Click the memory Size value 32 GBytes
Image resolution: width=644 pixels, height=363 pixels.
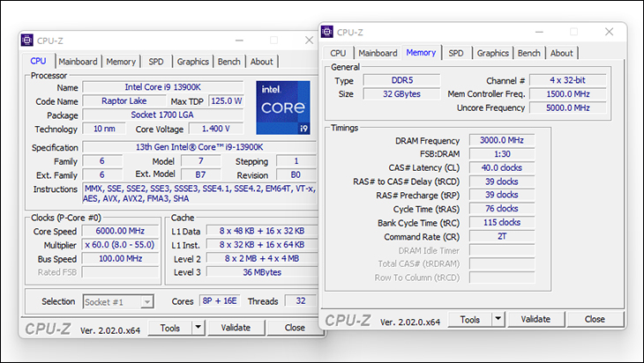click(401, 94)
